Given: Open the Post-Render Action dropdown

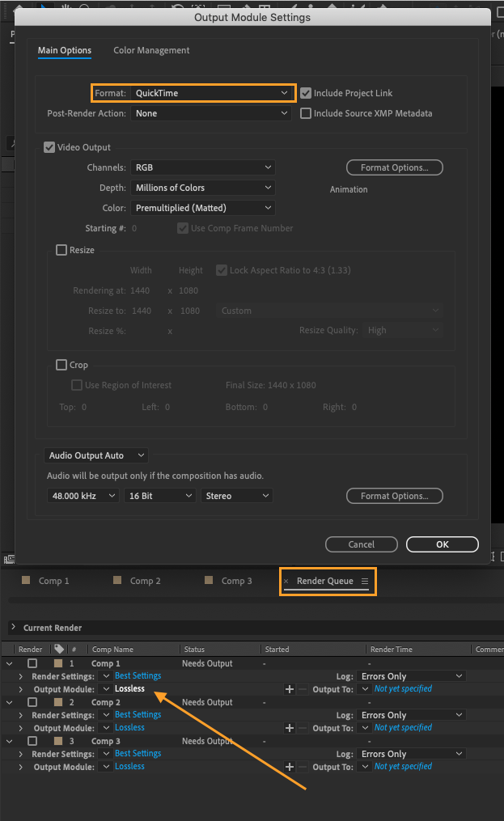Looking at the screenshot, I should pyautogui.click(x=211, y=113).
